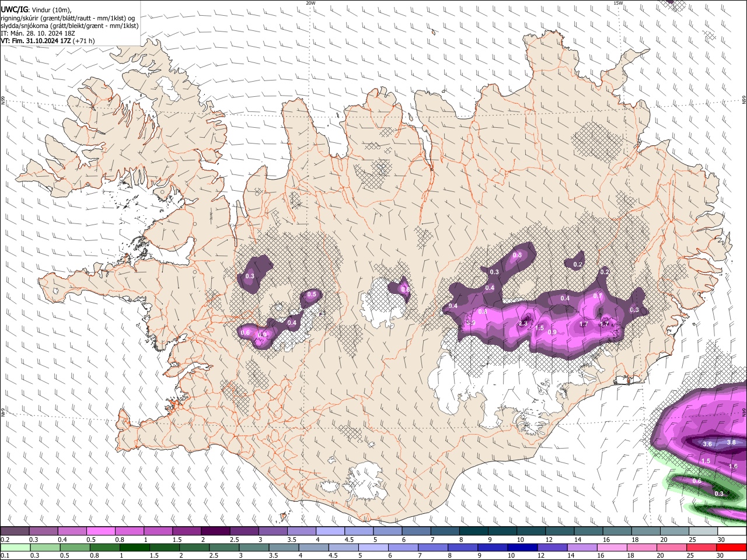Pick the rain legend swatch between 4 and 4.5
Viewport: 747px width, 560px height.
pos(313,547)
